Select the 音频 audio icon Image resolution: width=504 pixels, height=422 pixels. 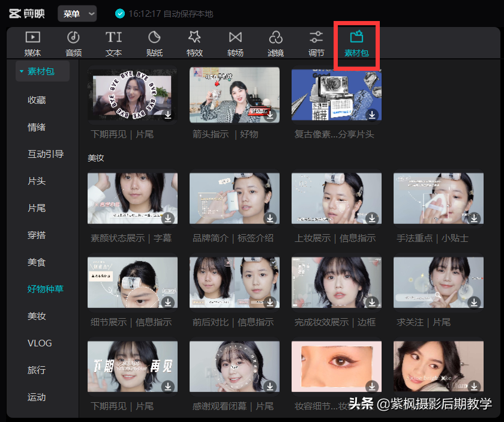point(73,37)
